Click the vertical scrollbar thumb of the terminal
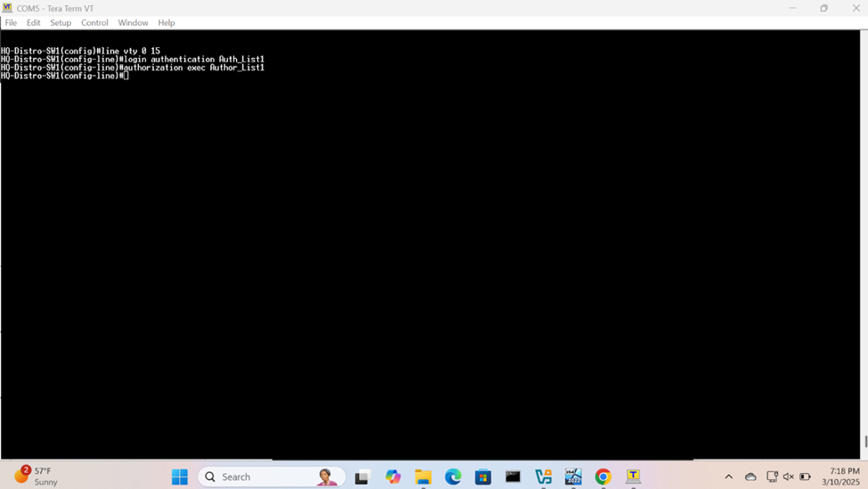The height and width of the screenshot is (489, 868). coord(866,442)
